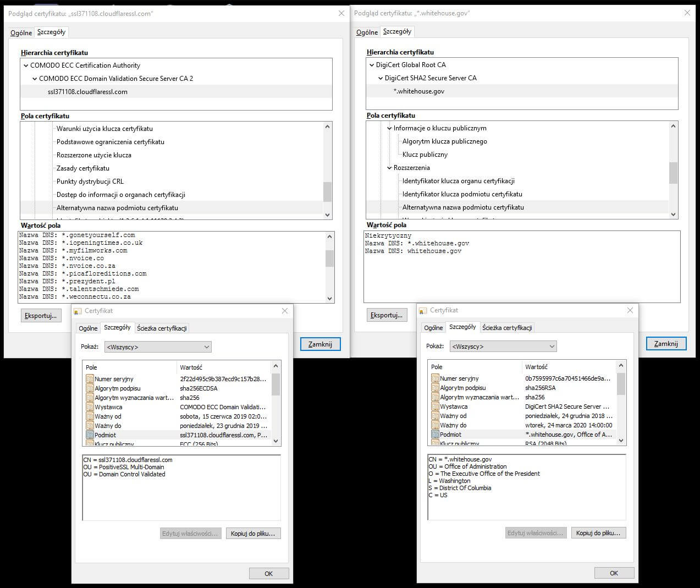The width and height of the screenshot is (700, 588).
Task: Open Pokaż dropdown in right Certyfikat dialog
Action: [503, 347]
